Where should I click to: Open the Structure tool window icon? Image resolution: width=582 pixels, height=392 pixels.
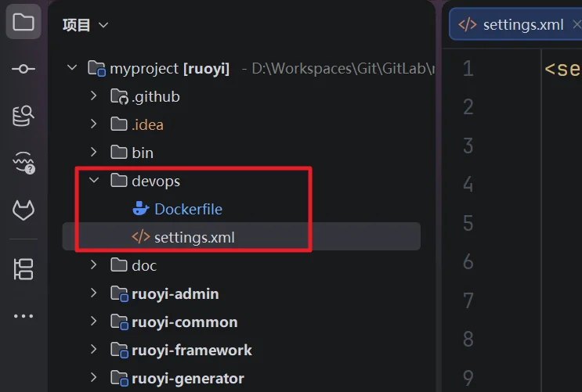(x=23, y=269)
